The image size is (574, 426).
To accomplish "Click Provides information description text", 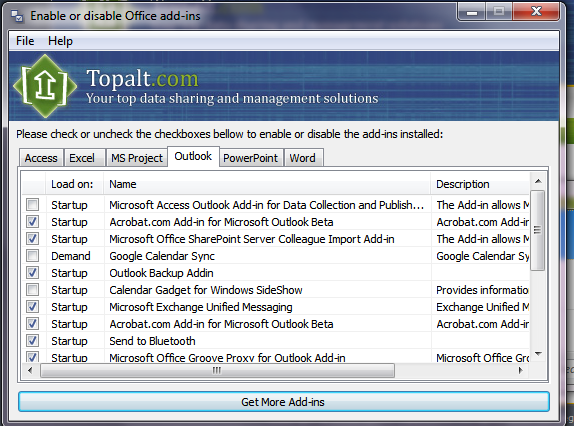I will [482, 290].
